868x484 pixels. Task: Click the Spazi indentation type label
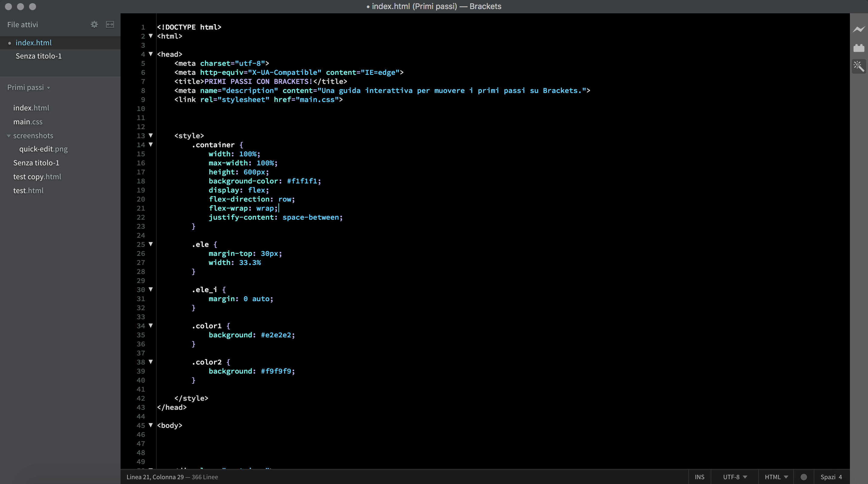pos(828,477)
